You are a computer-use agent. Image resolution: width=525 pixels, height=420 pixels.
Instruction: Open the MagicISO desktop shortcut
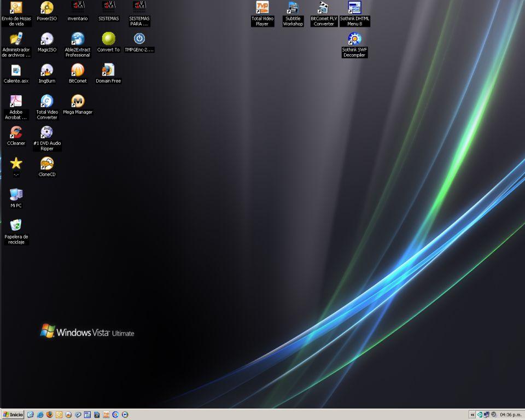coord(47,39)
